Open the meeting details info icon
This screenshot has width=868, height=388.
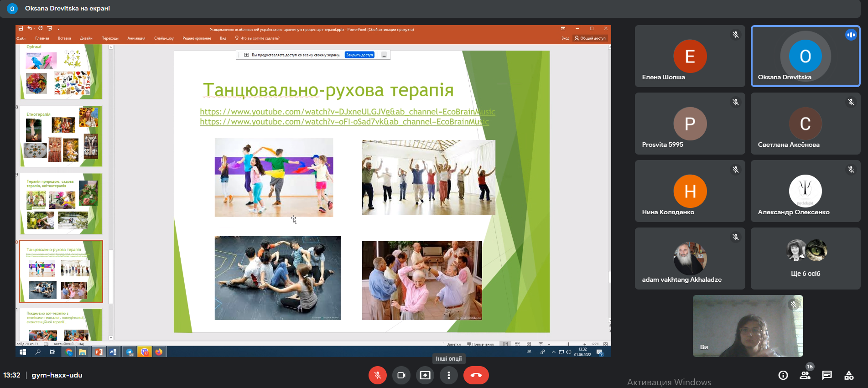coord(783,375)
